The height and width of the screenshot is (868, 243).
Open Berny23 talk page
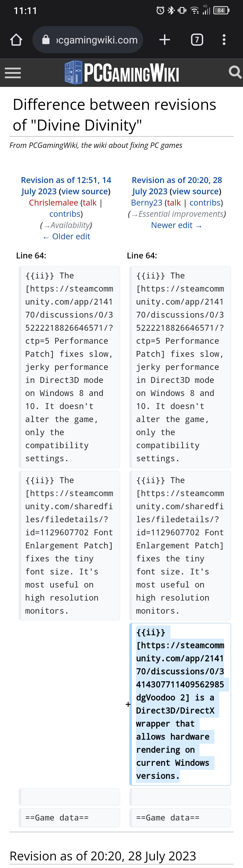(x=173, y=203)
